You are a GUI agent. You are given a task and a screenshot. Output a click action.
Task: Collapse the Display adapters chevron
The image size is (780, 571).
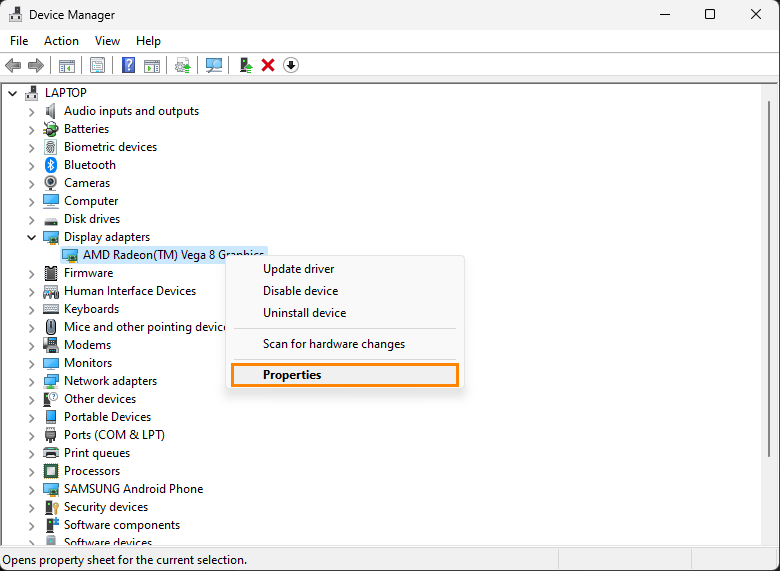click(x=32, y=237)
